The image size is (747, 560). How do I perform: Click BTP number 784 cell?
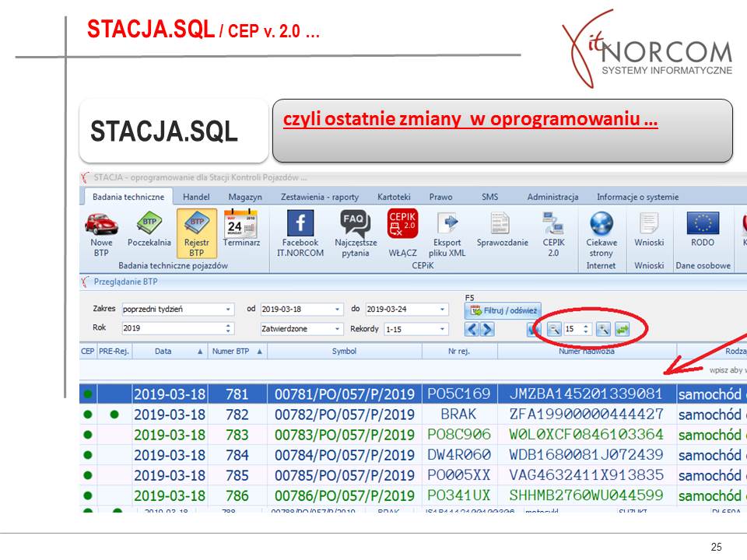[x=237, y=455]
